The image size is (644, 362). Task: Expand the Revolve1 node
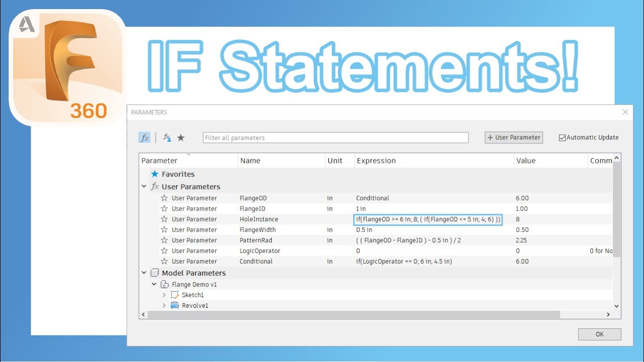point(164,306)
